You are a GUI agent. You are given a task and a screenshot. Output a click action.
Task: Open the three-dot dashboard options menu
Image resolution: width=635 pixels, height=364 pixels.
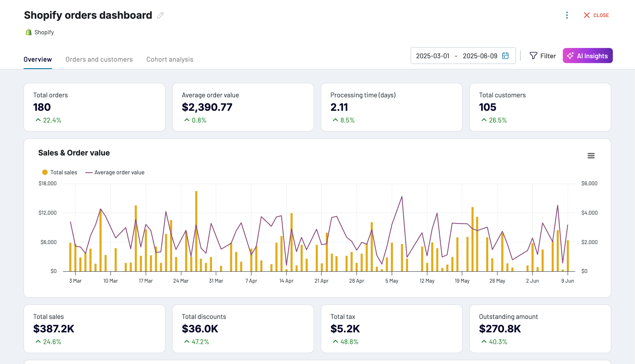coord(567,15)
